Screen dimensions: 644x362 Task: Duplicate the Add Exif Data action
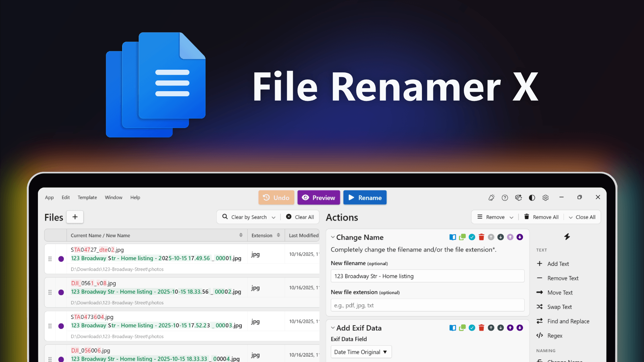pos(462,328)
